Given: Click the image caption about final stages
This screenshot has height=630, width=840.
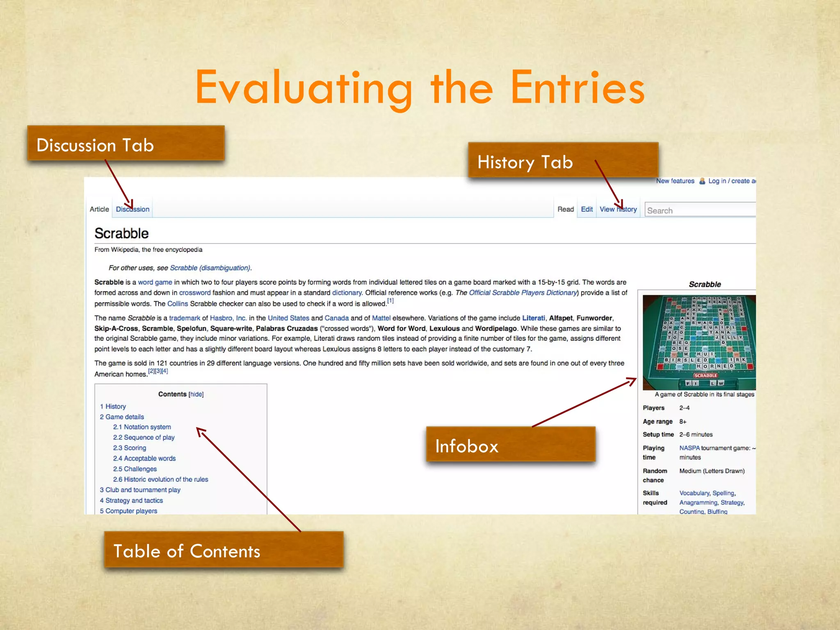Looking at the screenshot, I should pyautogui.click(x=705, y=394).
